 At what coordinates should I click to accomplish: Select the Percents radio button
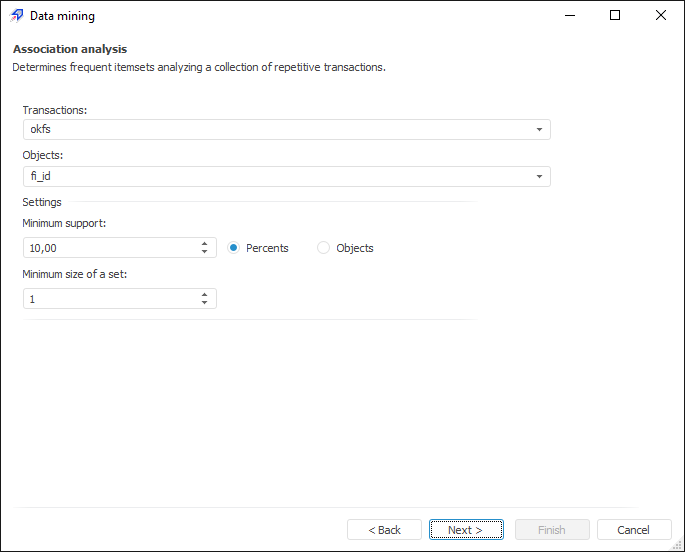[234, 248]
